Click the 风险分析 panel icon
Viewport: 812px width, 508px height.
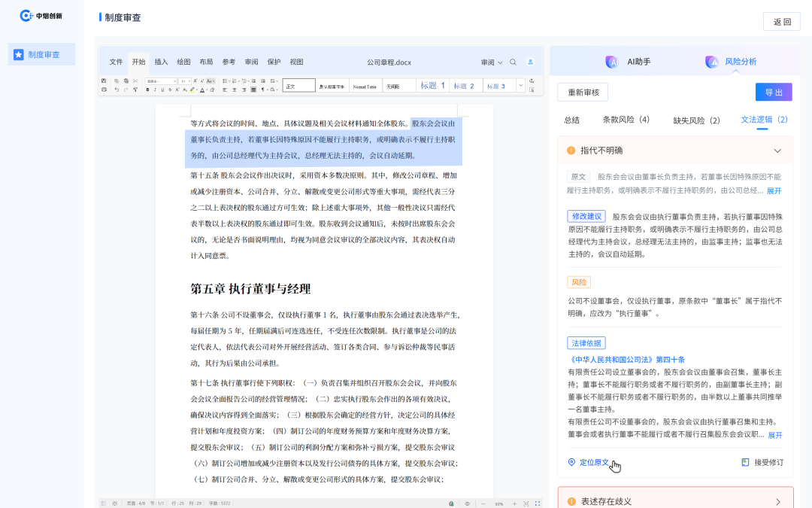[x=710, y=61]
